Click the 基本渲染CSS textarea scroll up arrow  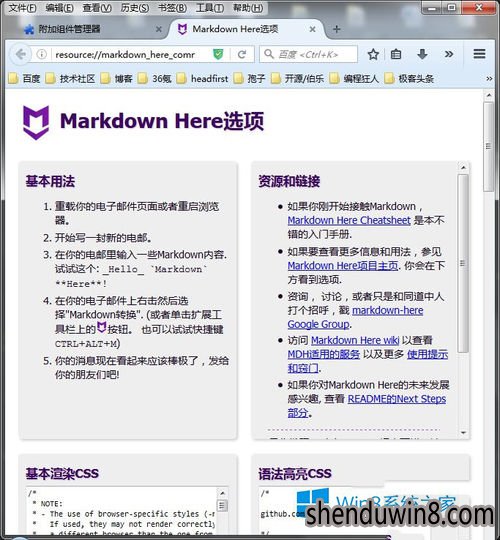tap(222, 493)
